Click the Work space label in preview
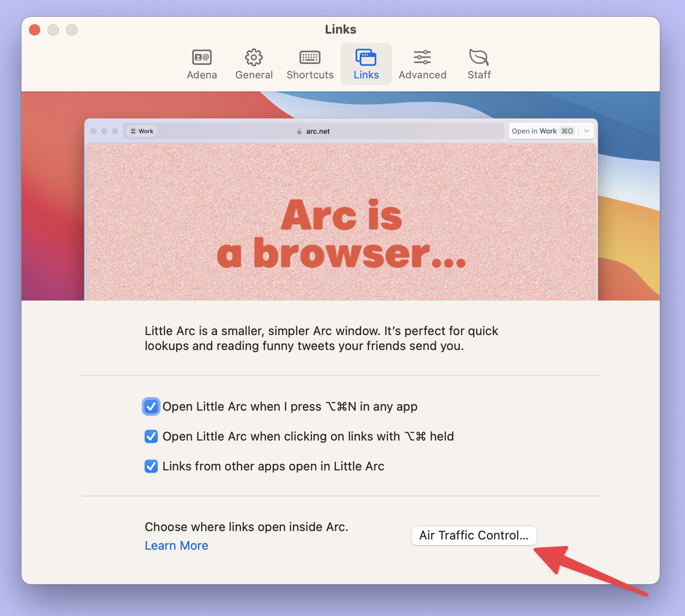Image resolution: width=685 pixels, height=616 pixels. 142,131
